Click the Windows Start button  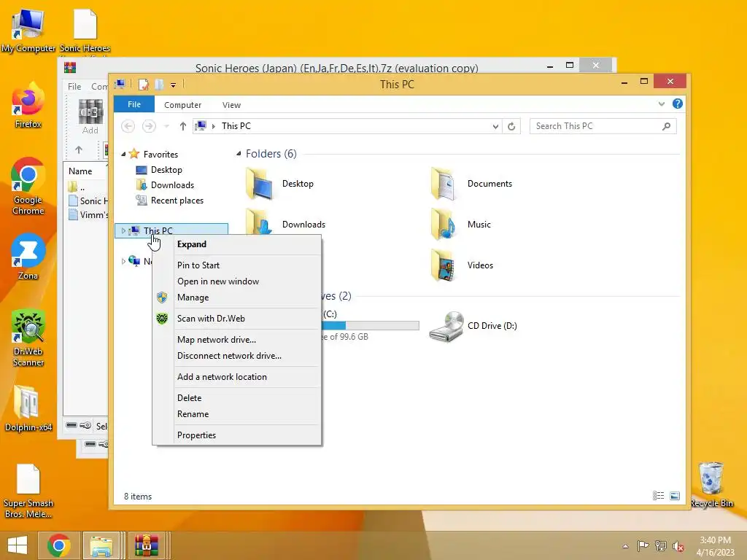coord(18,545)
